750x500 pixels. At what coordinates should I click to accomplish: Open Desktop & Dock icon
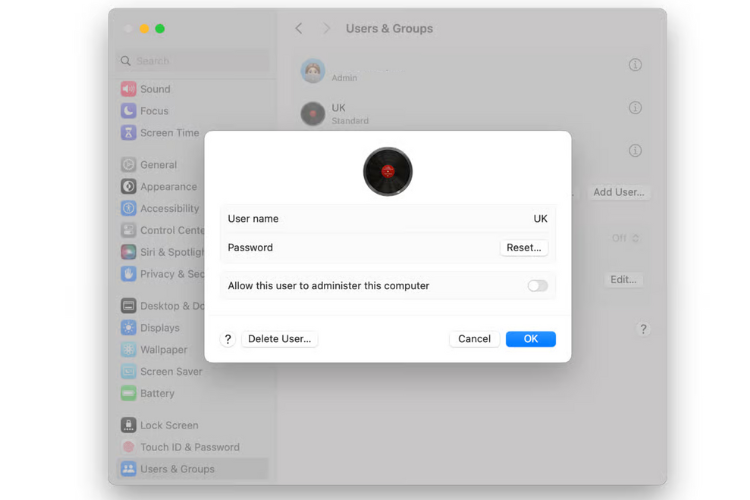[x=128, y=306]
